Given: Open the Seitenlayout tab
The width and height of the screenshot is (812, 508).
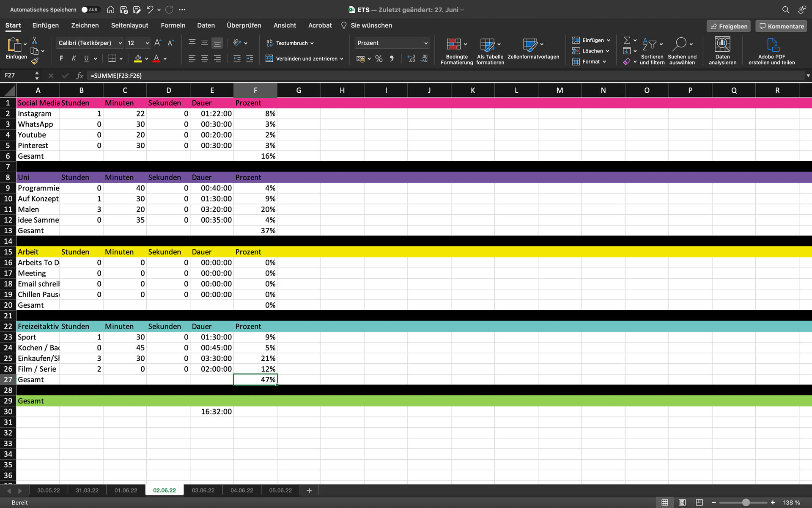Looking at the screenshot, I should click(129, 25).
